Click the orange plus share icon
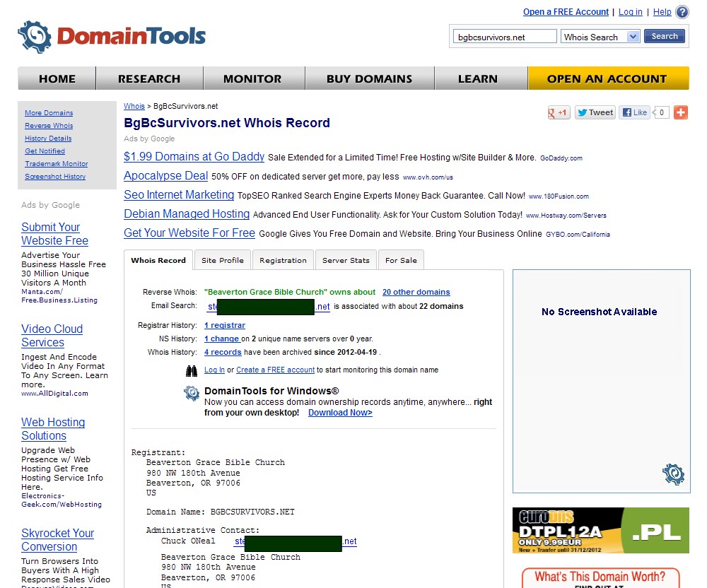The height and width of the screenshot is (588, 707). tap(680, 112)
